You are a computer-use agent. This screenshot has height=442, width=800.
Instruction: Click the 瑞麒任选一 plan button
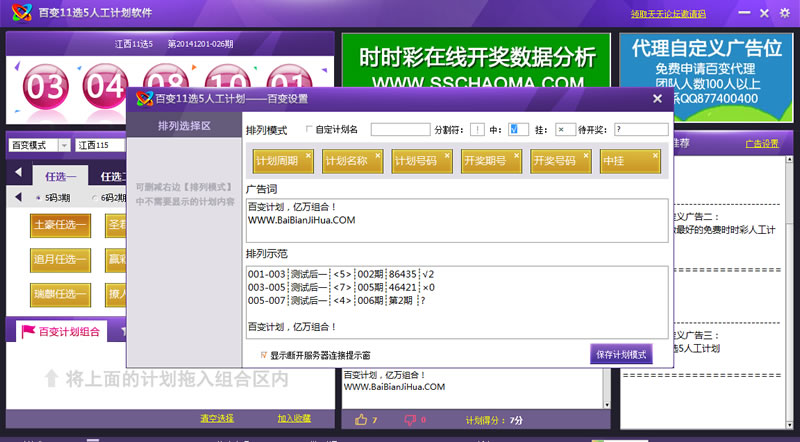point(60,294)
